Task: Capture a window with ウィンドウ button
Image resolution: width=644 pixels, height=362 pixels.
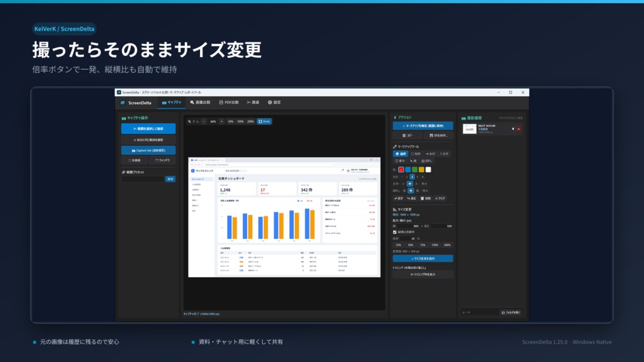Action: coord(162,160)
